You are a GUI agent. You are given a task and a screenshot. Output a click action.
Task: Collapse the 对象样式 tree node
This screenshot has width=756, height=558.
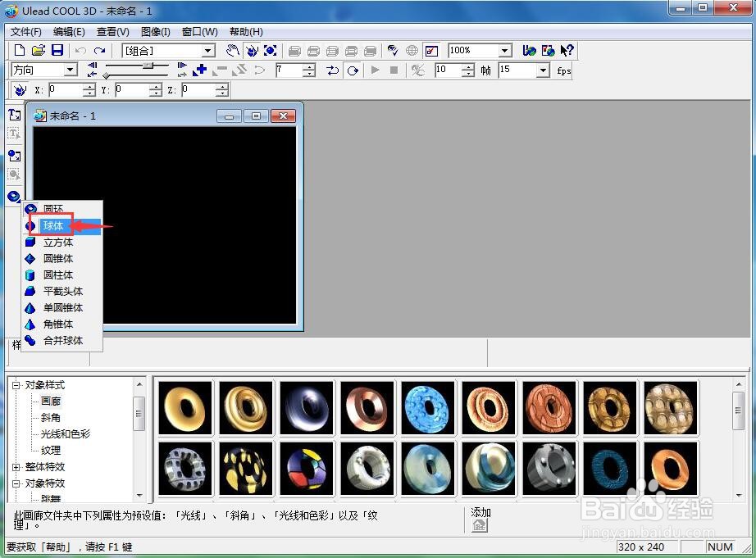coord(16,385)
